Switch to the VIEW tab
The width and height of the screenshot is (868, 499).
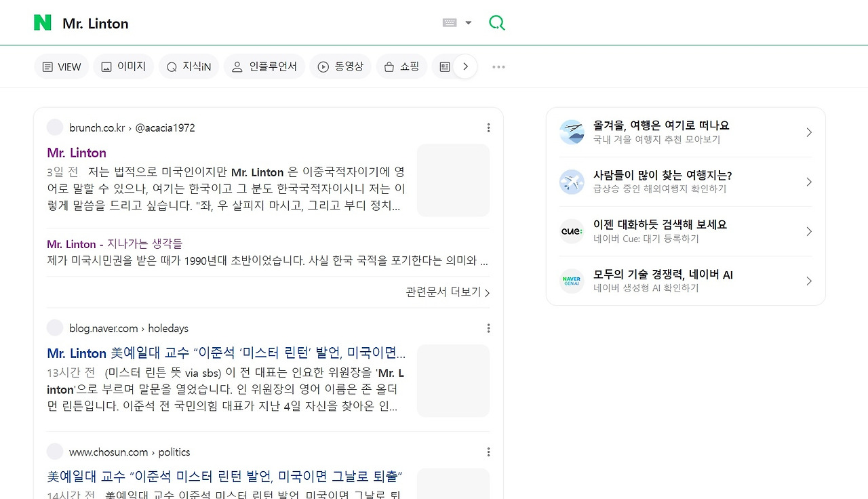click(x=62, y=66)
